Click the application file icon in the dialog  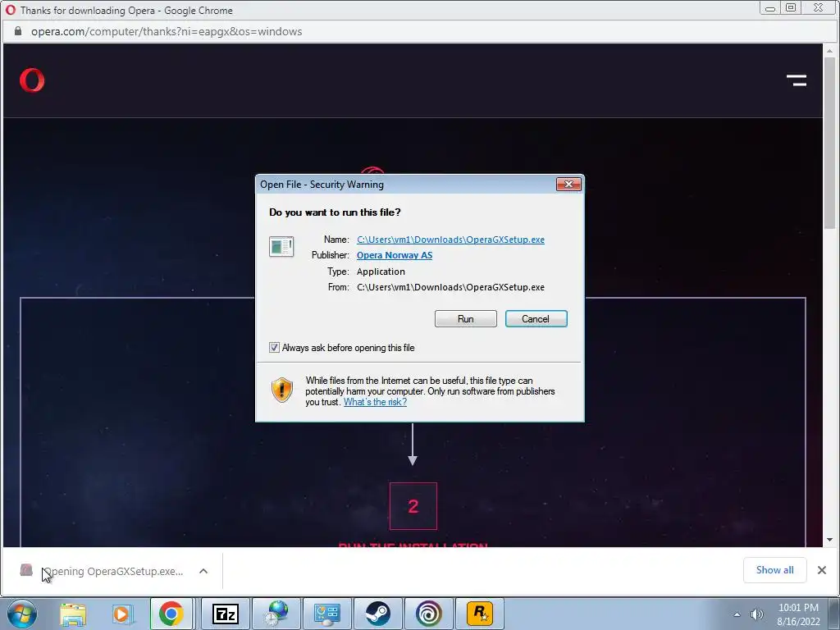pos(281,247)
